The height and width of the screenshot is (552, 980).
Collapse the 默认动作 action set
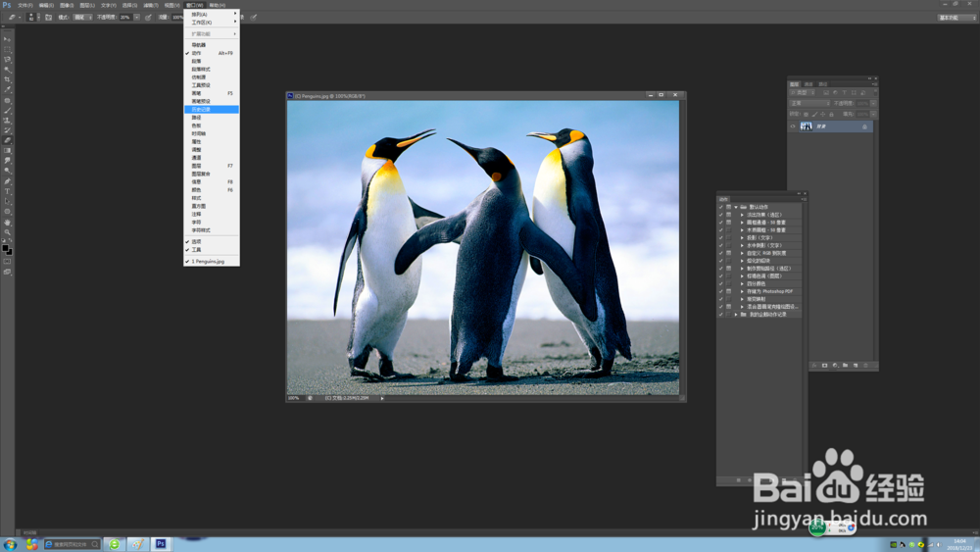pyautogui.click(x=736, y=207)
